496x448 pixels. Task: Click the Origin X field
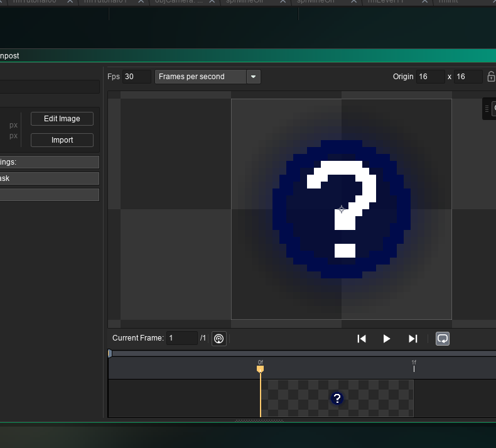click(431, 77)
